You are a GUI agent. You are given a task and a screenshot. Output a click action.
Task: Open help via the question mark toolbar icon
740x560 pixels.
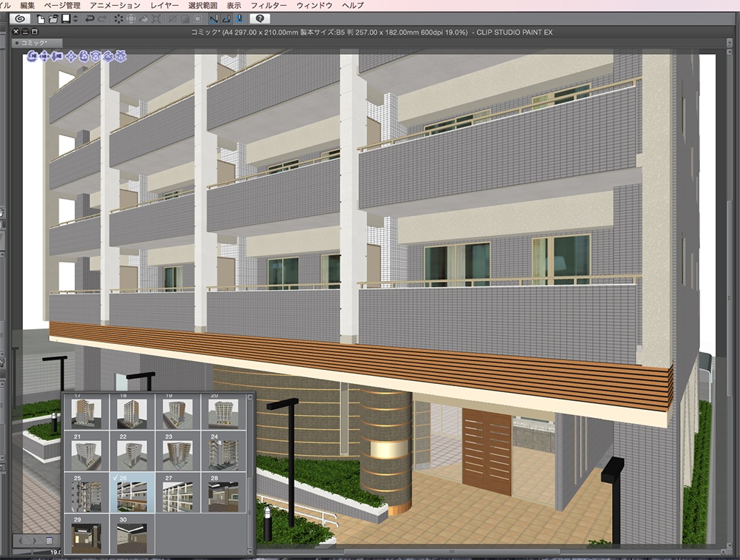point(258,21)
